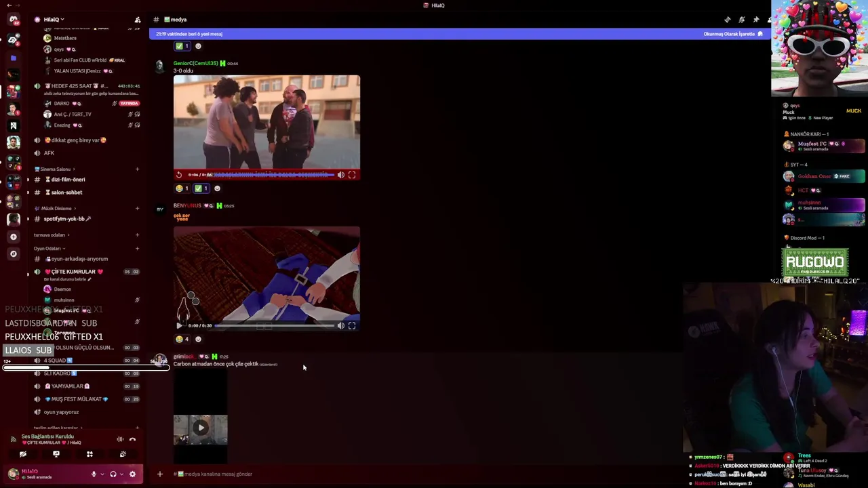
Task: Seek within the GeniorC video progress bar
Action: [x=274, y=175]
